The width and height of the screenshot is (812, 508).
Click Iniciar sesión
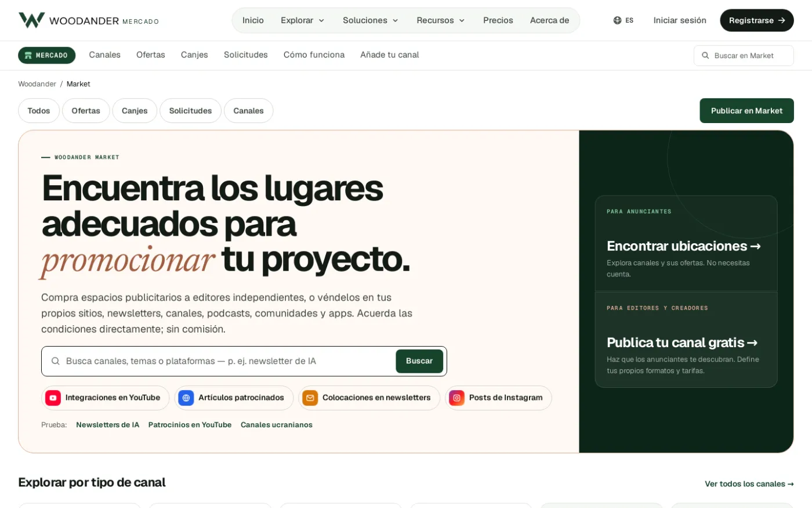(680, 20)
